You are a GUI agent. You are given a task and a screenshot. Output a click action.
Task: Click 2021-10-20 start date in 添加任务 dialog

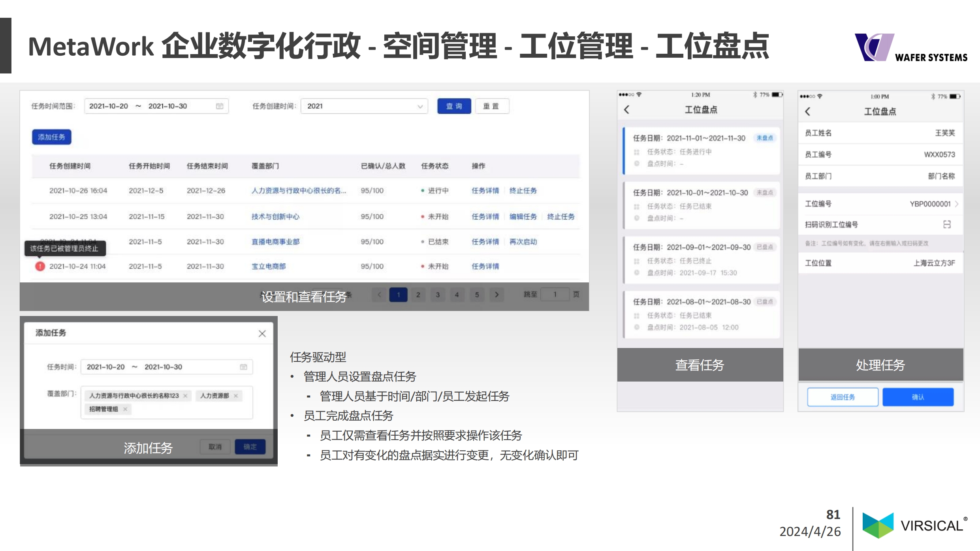pos(105,367)
